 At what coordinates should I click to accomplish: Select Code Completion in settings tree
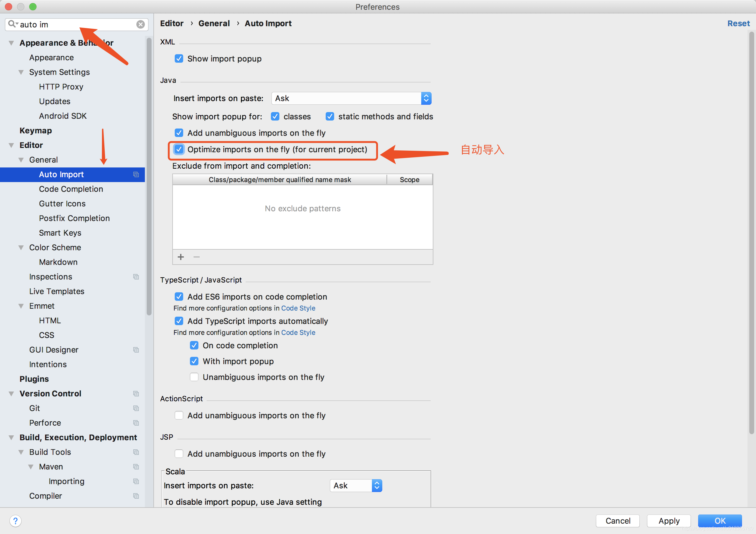71,189
